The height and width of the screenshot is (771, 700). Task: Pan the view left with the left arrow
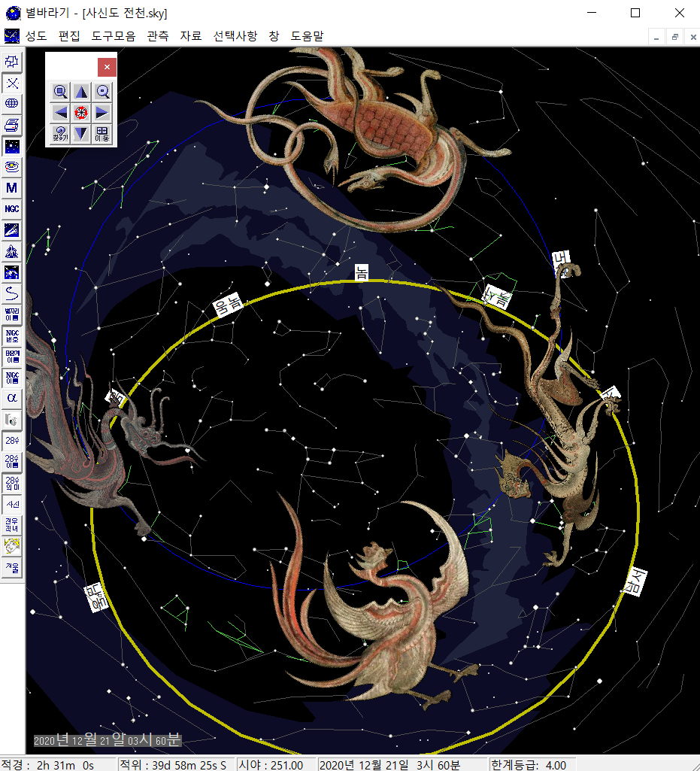(60, 113)
